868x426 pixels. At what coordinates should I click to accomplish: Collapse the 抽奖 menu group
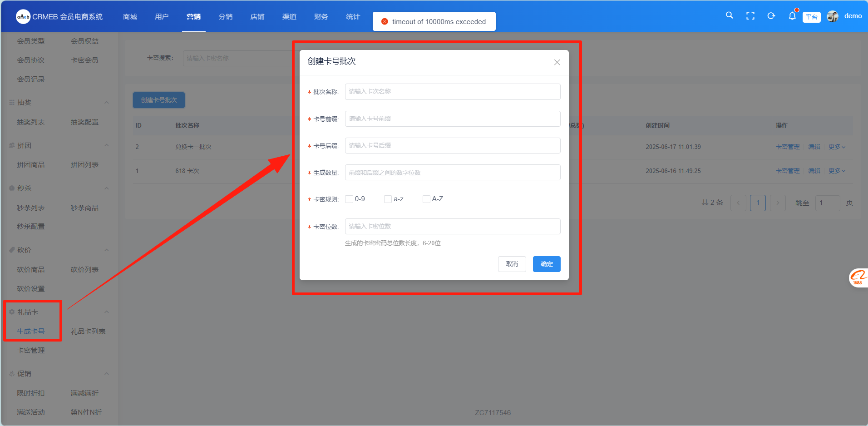tap(107, 103)
